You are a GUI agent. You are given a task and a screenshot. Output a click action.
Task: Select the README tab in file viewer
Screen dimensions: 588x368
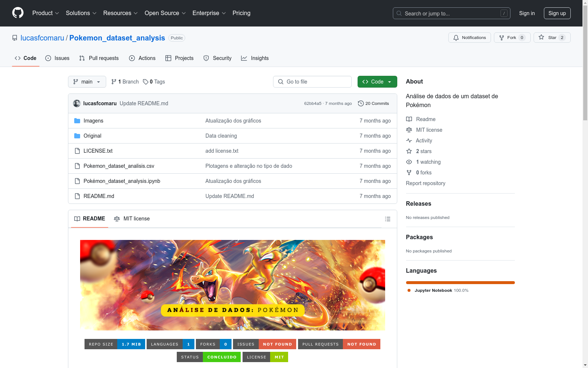tap(90, 219)
